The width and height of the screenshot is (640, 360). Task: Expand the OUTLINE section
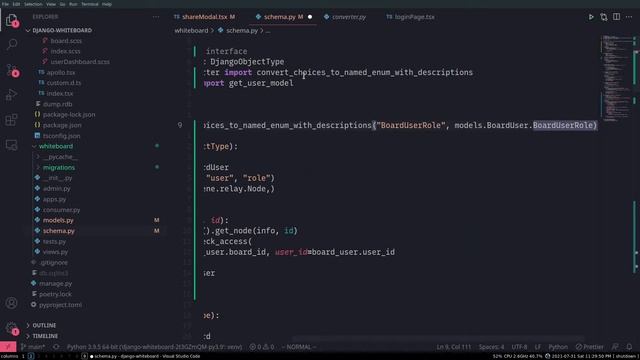(44, 325)
